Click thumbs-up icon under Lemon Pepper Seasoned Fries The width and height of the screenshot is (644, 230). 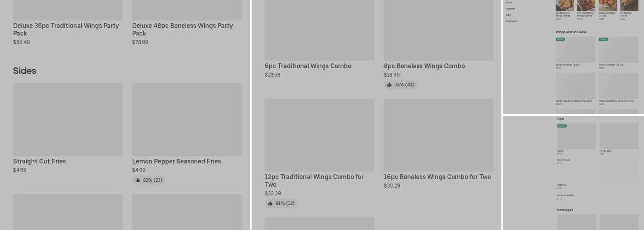138,180
